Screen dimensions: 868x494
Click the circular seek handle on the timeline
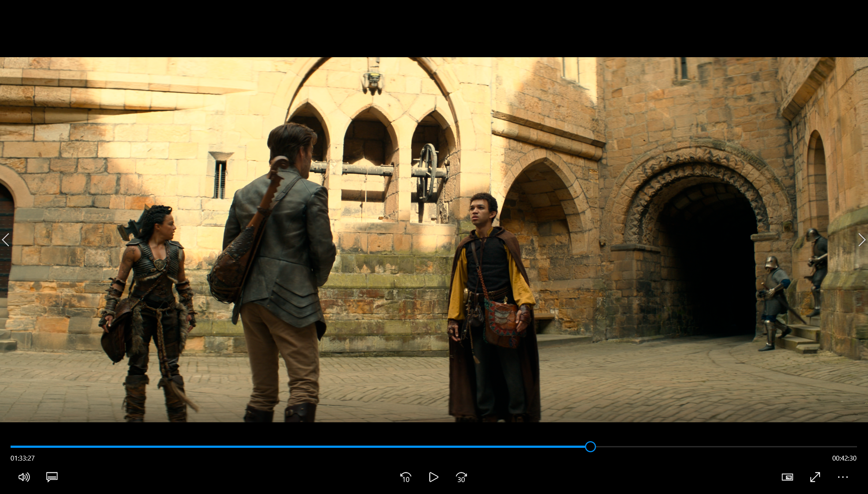[x=590, y=447]
